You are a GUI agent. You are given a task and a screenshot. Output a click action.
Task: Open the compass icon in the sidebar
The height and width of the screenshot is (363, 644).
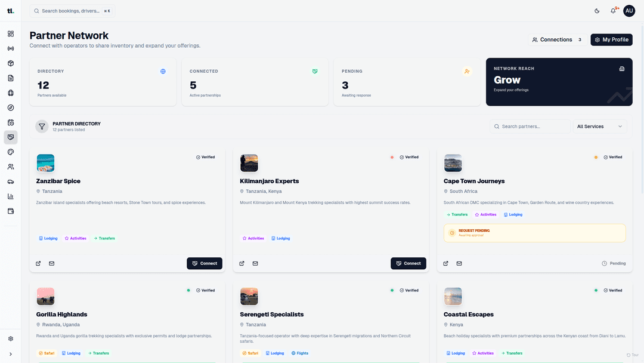10,107
